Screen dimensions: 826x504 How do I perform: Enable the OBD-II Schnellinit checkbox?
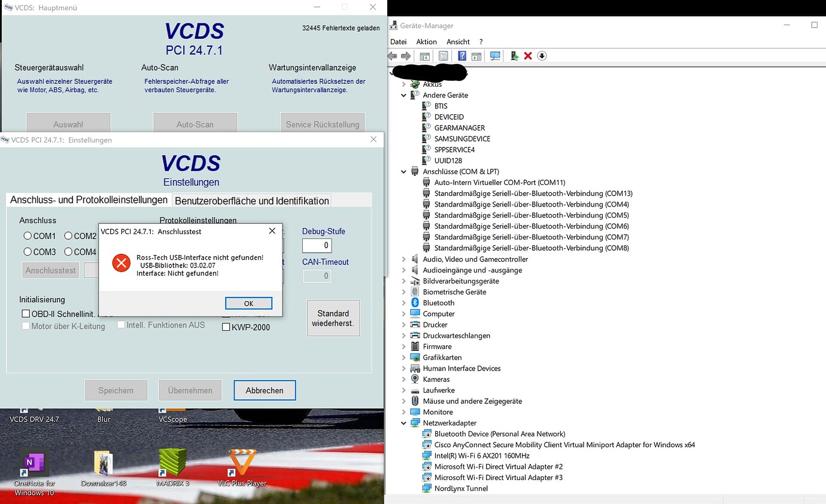(26, 312)
